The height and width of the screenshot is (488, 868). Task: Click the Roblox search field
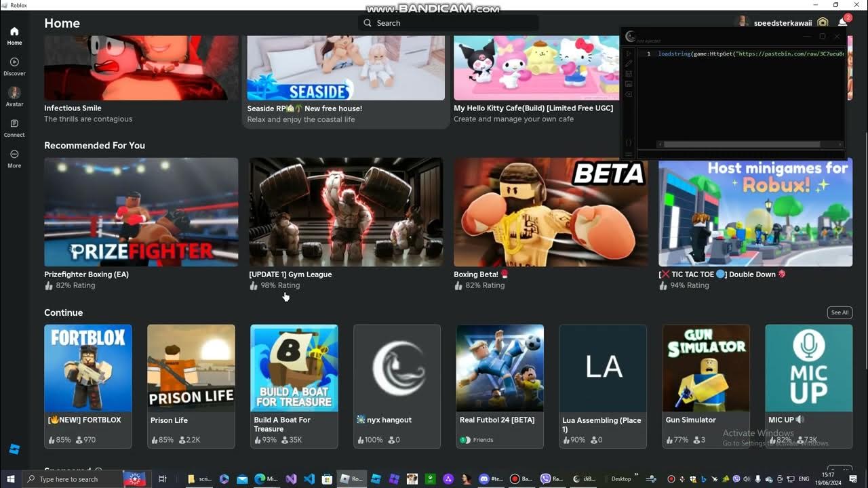[x=448, y=23]
